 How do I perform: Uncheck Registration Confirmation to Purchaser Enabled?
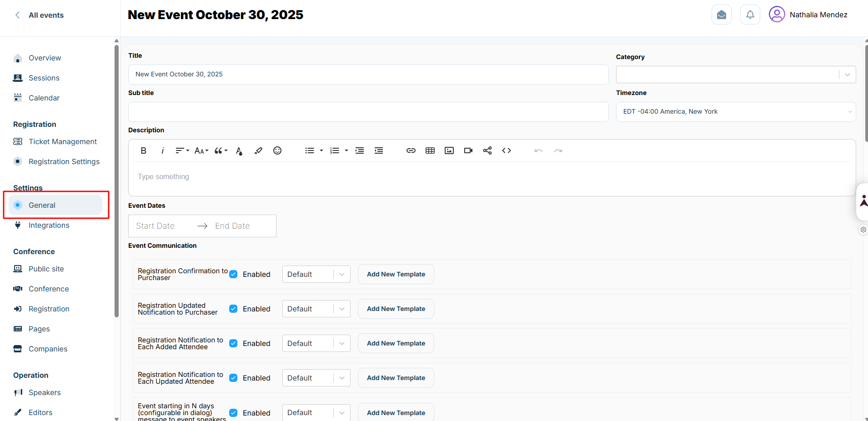[x=233, y=274]
